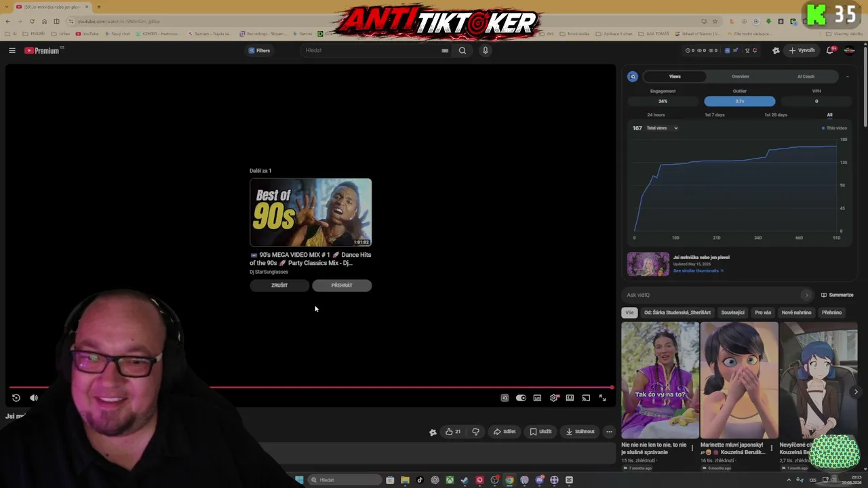
Task: Collapse the vidIQ panel chevron
Action: coord(847,77)
